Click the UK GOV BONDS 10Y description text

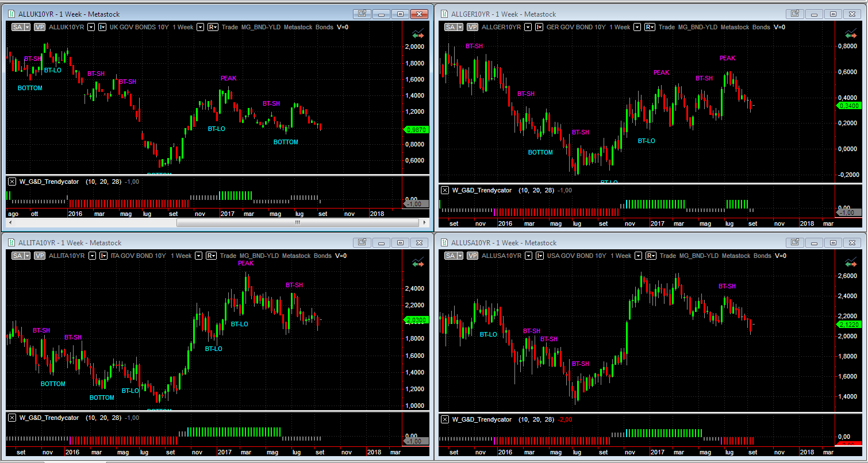tap(139, 27)
